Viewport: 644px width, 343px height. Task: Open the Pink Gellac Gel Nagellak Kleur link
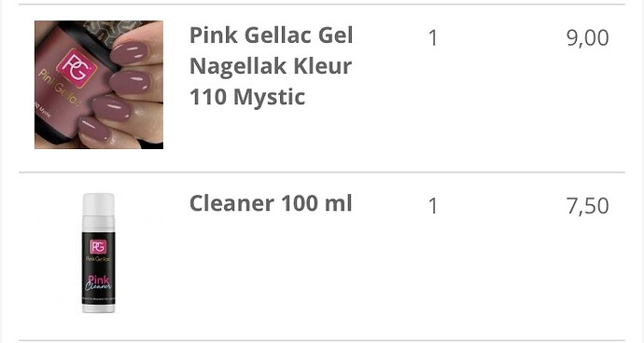click(x=271, y=66)
